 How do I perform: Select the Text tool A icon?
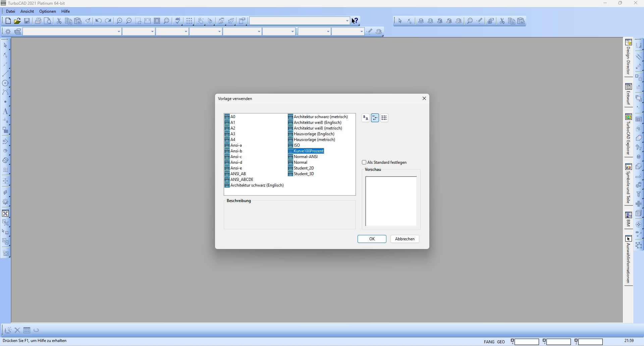pos(5,111)
